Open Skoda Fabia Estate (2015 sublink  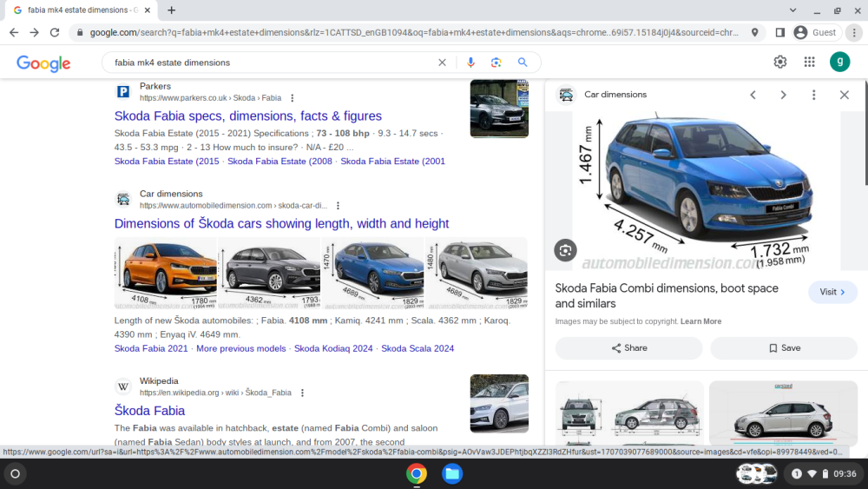167,162
